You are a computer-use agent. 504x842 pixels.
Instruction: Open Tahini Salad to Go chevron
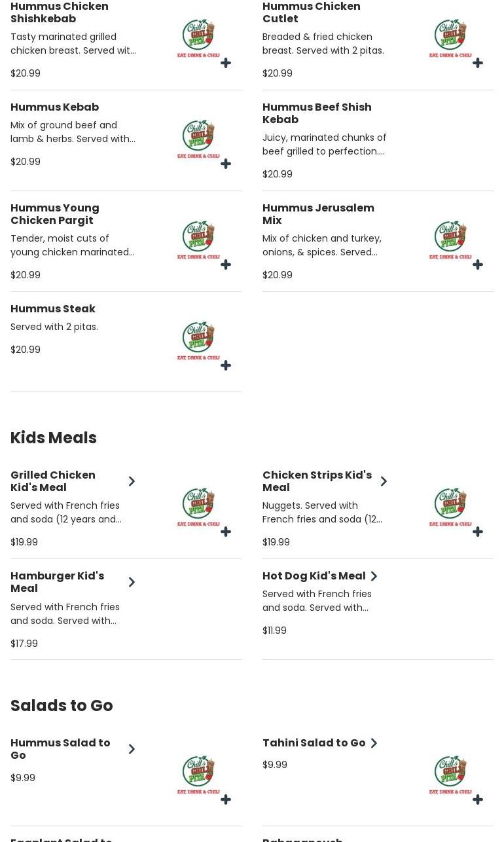374,743
